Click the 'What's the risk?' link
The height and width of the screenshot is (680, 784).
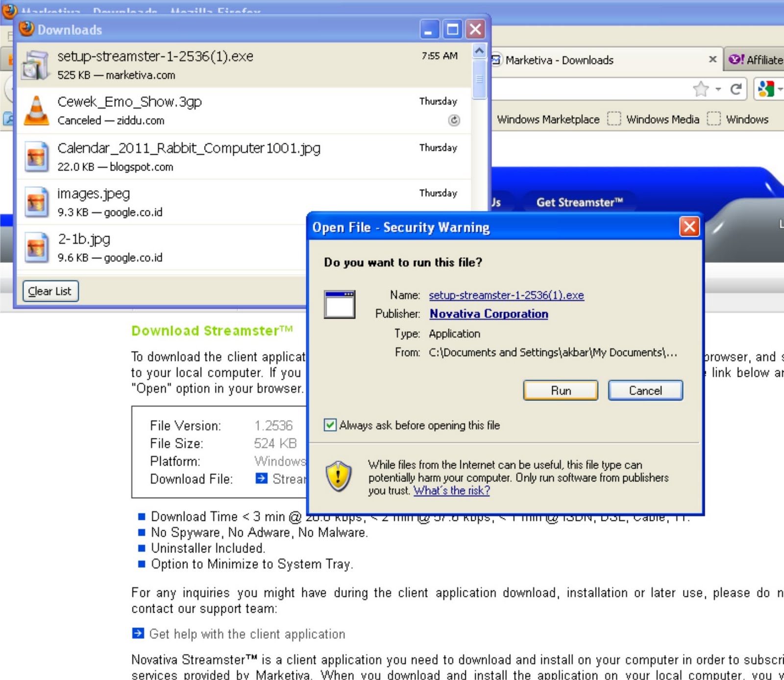[x=451, y=490]
